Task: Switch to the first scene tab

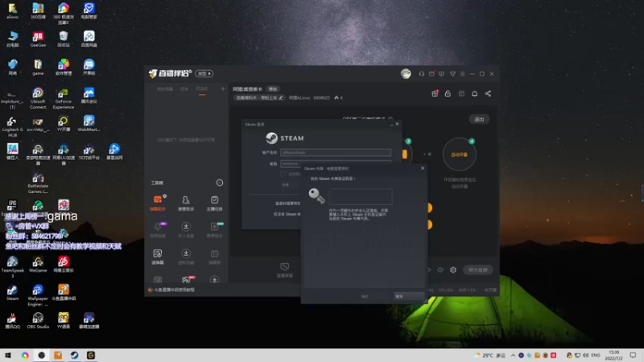Action: click(165, 89)
